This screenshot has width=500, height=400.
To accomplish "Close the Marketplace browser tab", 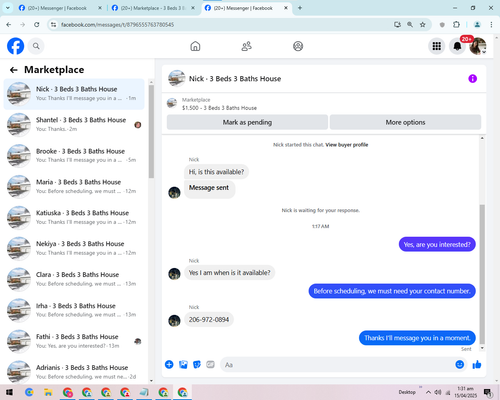I will coord(193,8).
